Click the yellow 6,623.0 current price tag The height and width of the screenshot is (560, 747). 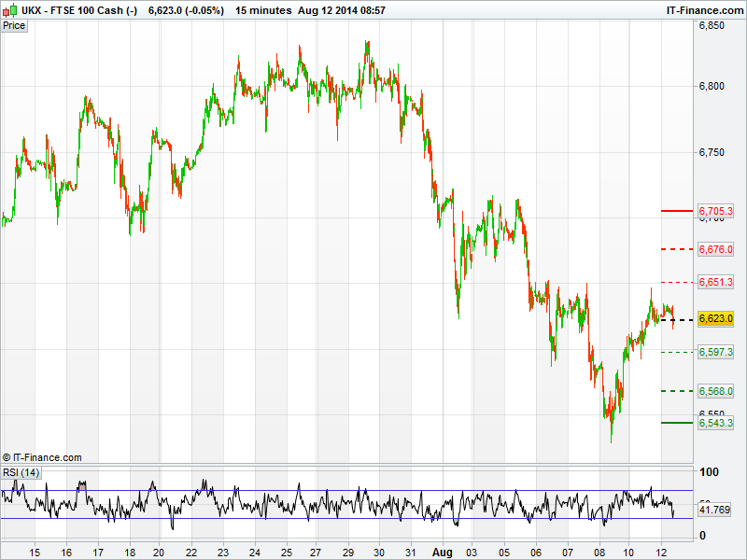pos(716,319)
